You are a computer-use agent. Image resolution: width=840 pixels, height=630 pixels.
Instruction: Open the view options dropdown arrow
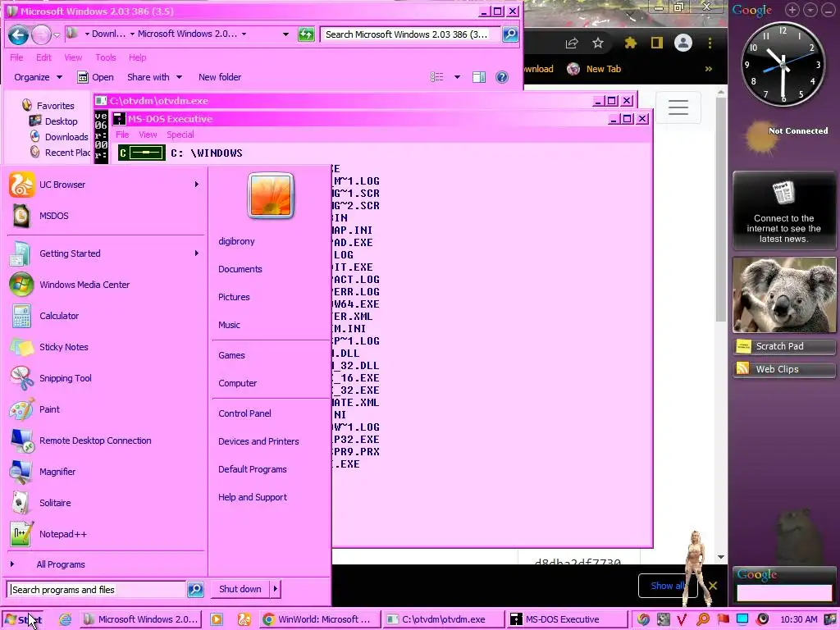457,77
